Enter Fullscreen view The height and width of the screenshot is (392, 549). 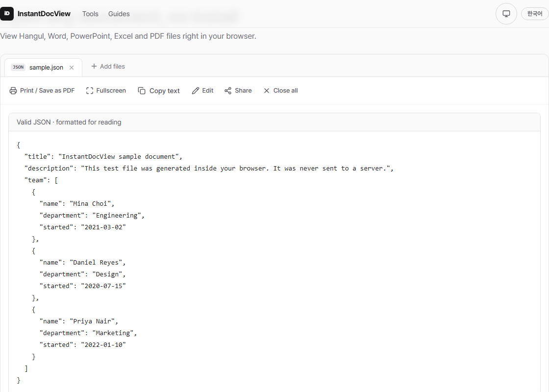coord(111,91)
